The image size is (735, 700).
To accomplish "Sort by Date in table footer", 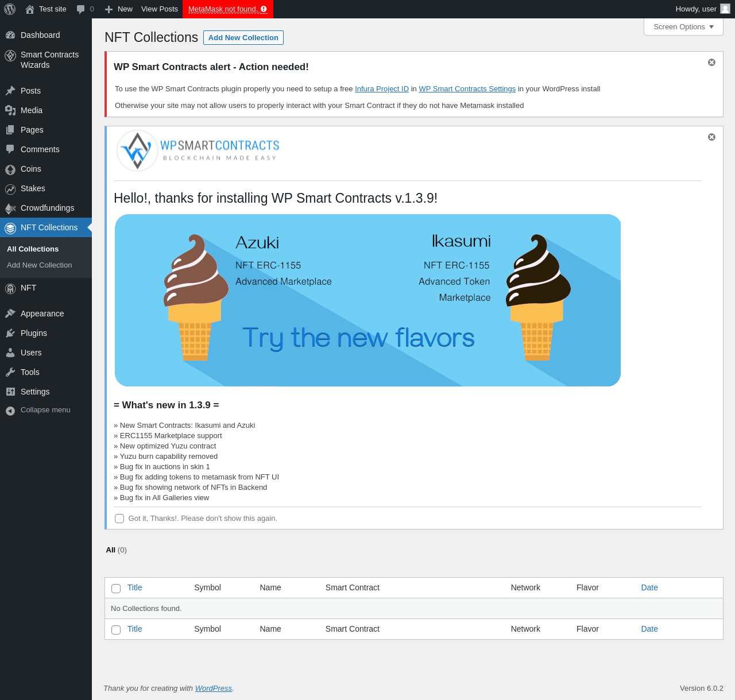I will point(649,629).
